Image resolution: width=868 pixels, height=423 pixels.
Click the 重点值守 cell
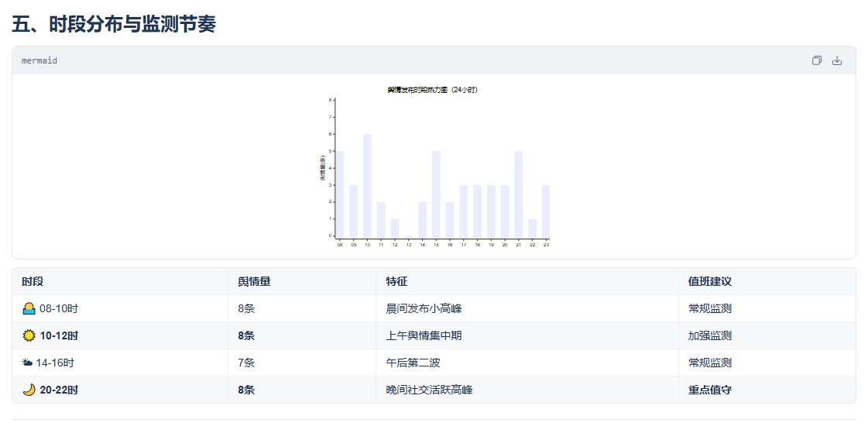(x=767, y=390)
